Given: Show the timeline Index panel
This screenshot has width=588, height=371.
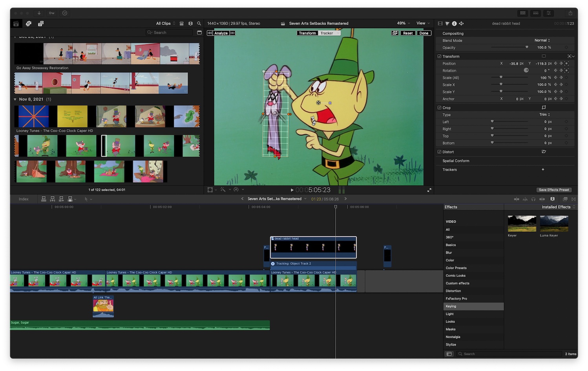Looking at the screenshot, I should coord(24,199).
